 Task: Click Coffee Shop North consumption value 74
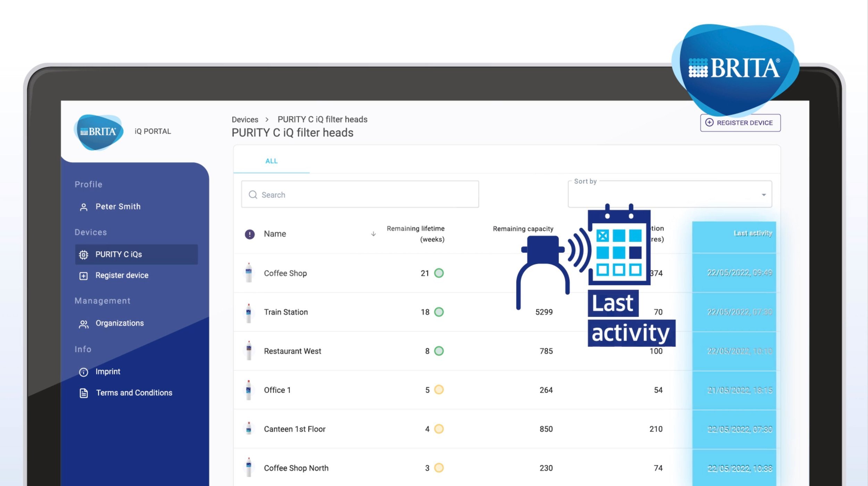(658, 468)
